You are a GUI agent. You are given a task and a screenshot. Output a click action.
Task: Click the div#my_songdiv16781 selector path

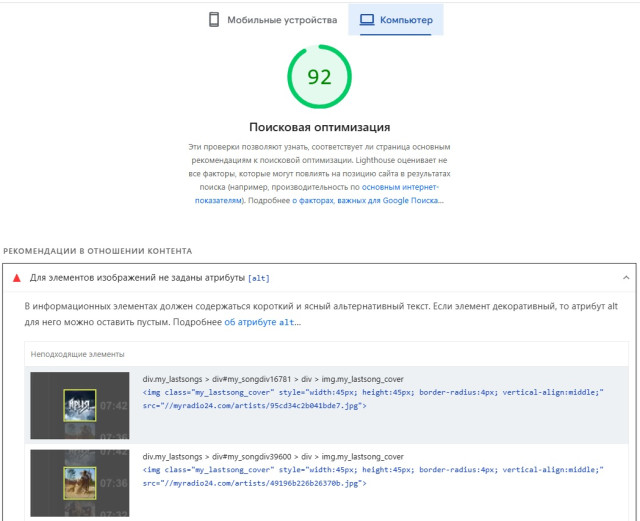(273, 378)
